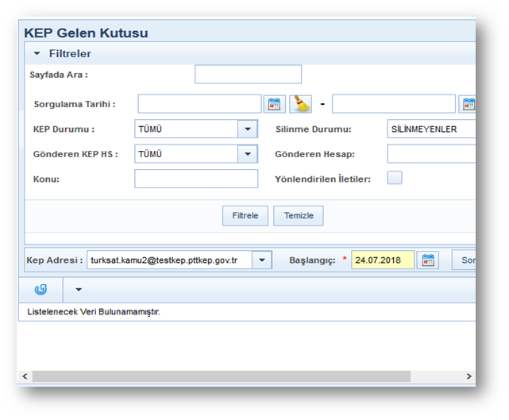Click right arrow of horizontal scrollbar
The image size is (509, 420).
pyautogui.click(x=469, y=376)
